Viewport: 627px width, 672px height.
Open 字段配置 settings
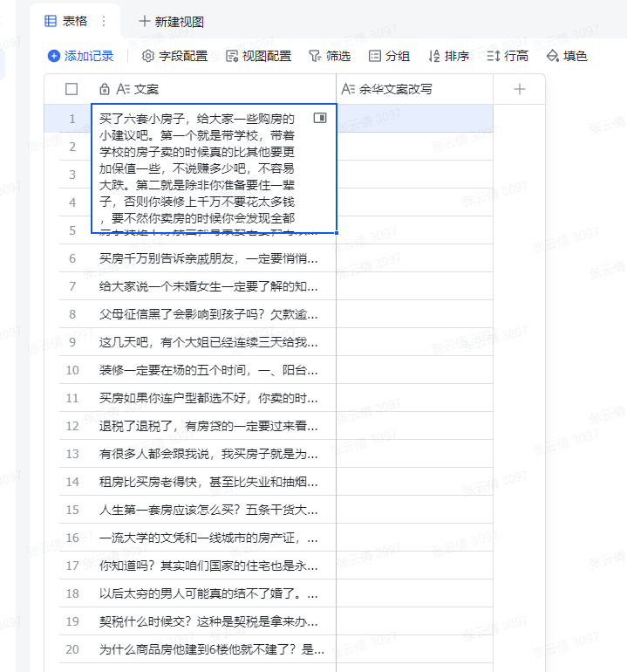click(174, 56)
